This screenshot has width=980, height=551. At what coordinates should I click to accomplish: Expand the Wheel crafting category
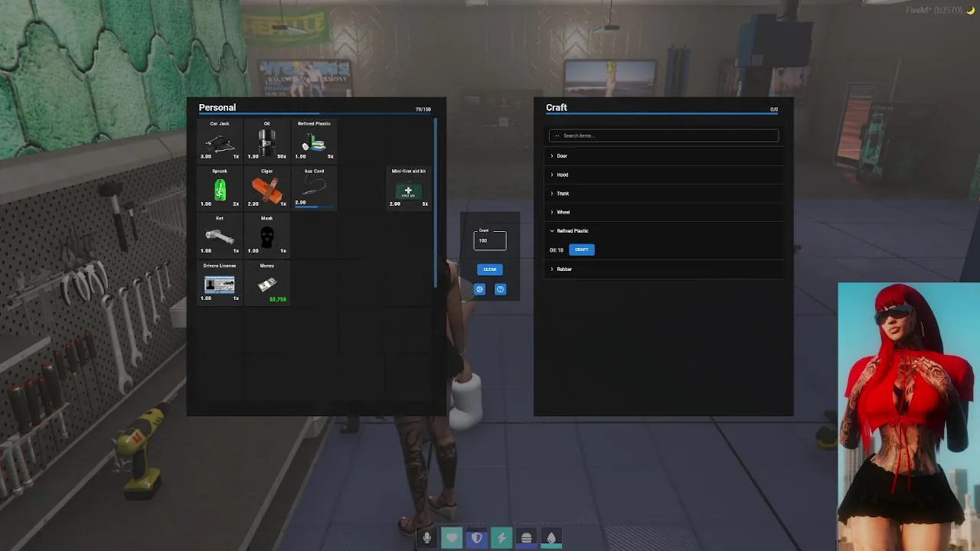664,212
